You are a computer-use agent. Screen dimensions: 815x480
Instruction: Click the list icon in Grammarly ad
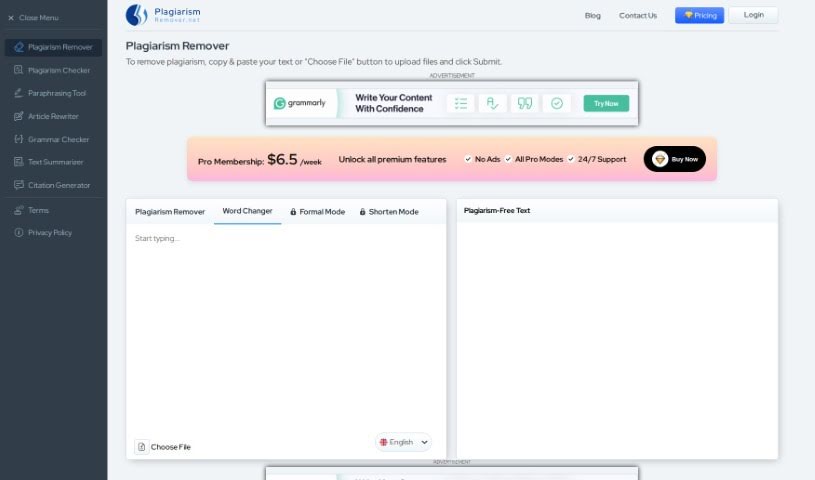(x=461, y=103)
